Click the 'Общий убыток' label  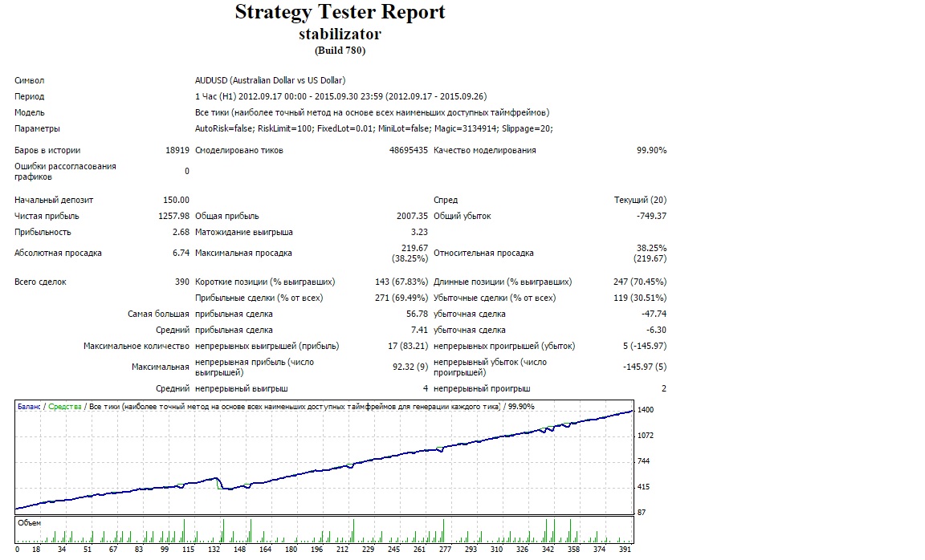[x=462, y=217]
